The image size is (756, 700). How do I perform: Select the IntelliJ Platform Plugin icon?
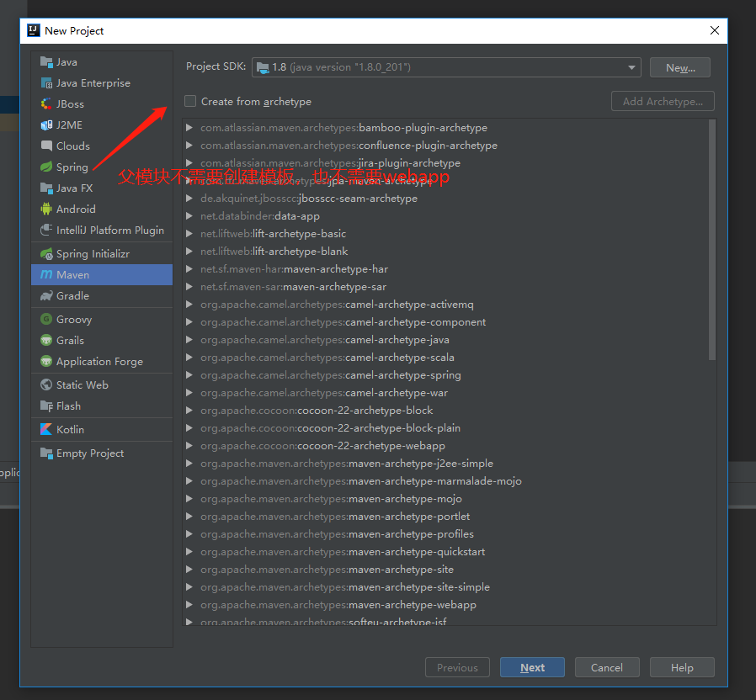point(46,231)
